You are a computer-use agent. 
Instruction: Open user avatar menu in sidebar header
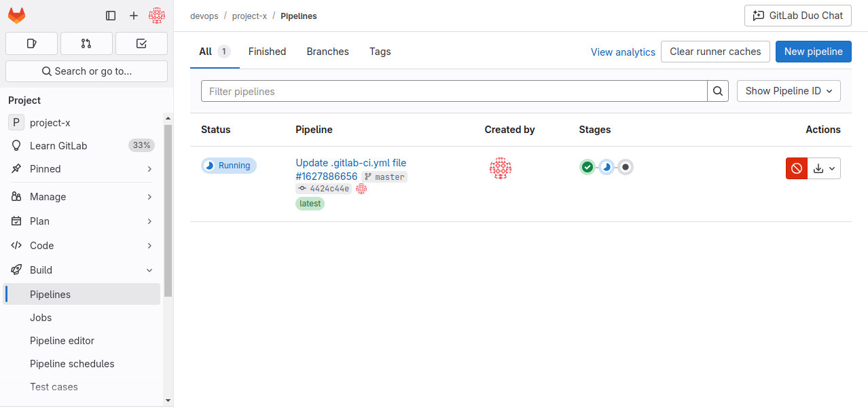[157, 16]
